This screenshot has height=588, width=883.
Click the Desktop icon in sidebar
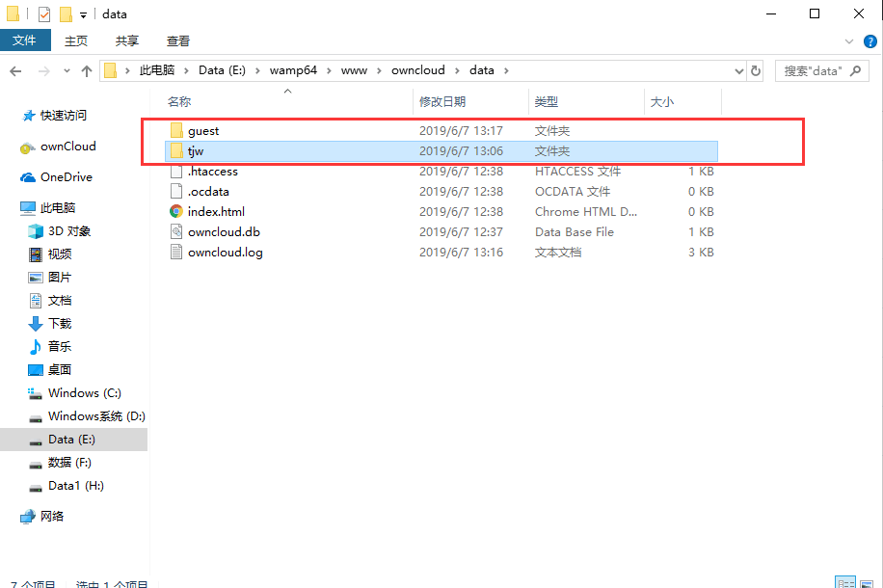pos(36,370)
